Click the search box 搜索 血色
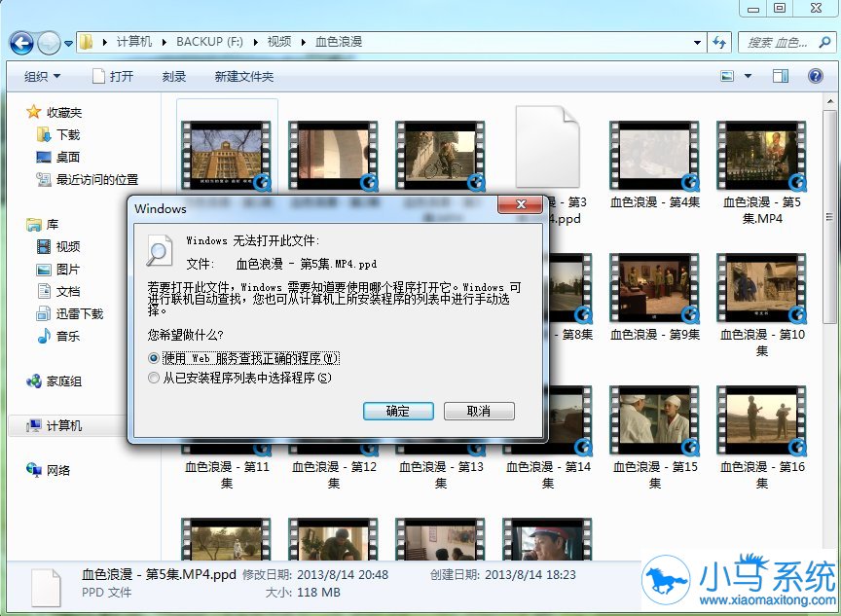 (x=778, y=43)
